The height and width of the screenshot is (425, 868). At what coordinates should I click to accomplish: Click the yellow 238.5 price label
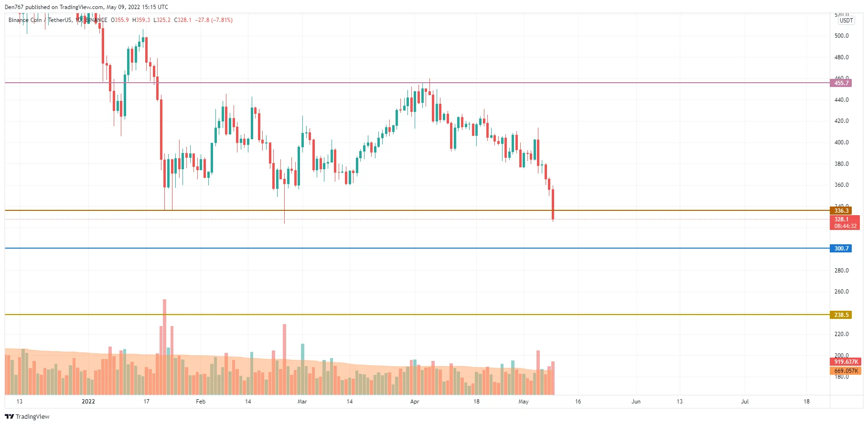(841, 315)
